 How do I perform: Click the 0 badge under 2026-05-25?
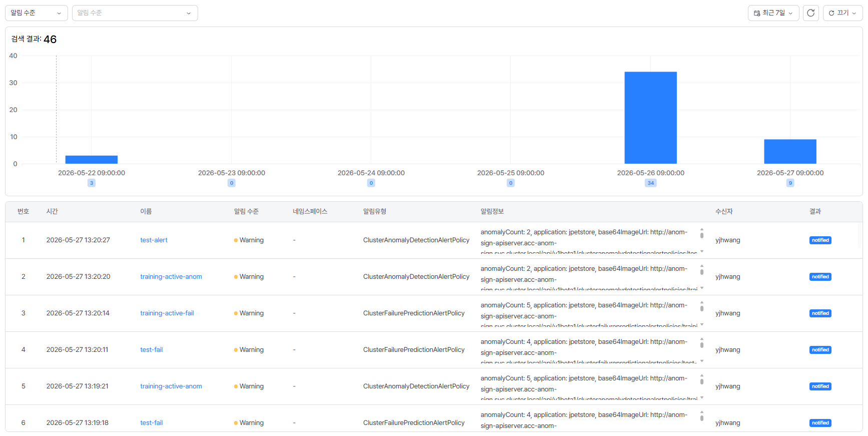click(511, 183)
